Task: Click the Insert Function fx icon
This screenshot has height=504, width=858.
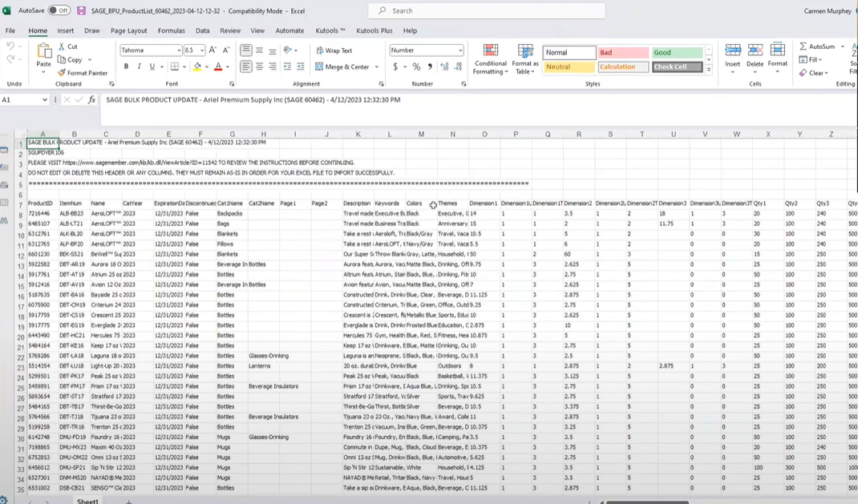Action: [91, 100]
